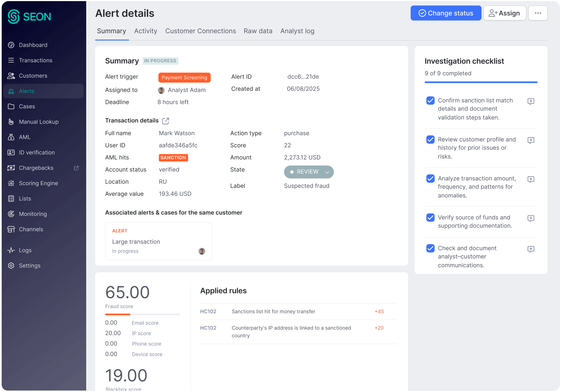
Task: Open the Analyst log tab
Action: [297, 31]
